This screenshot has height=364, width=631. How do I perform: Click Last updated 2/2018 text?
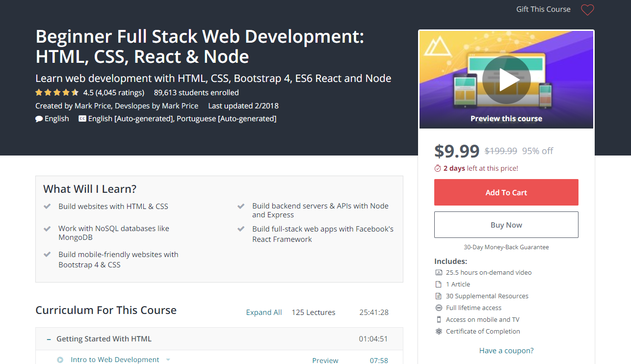point(243,105)
